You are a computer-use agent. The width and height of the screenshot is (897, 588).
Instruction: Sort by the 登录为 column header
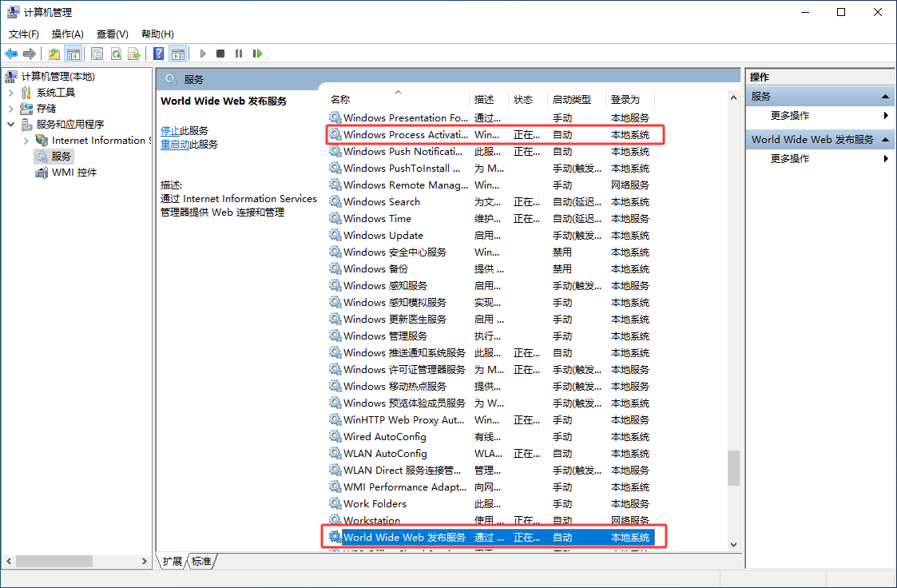tap(630, 100)
